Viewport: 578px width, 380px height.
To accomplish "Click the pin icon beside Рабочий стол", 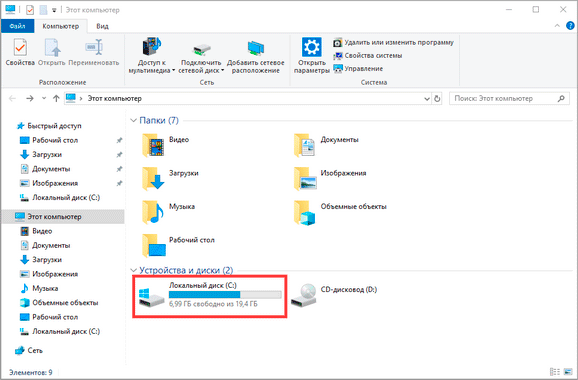I will click(x=119, y=140).
